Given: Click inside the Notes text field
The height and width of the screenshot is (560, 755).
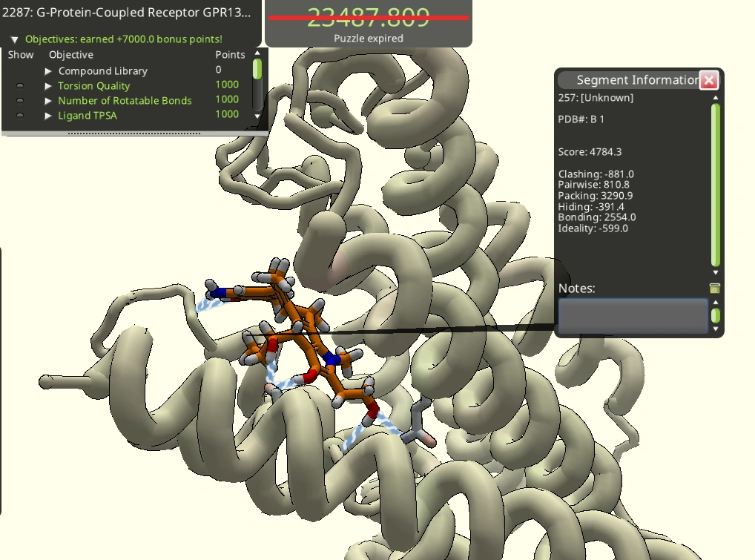Looking at the screenshot, I should point(632,315).
